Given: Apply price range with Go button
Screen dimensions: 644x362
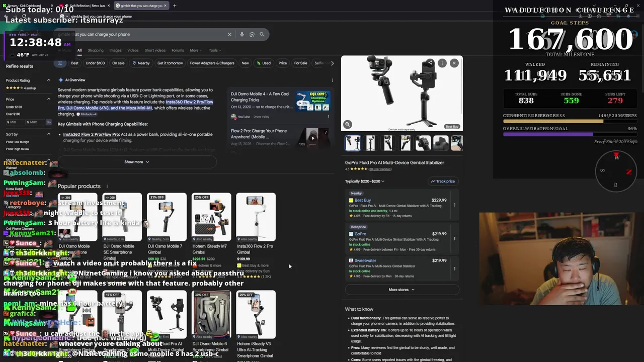Looking at the screenshot, I should [x=49, y=122].
